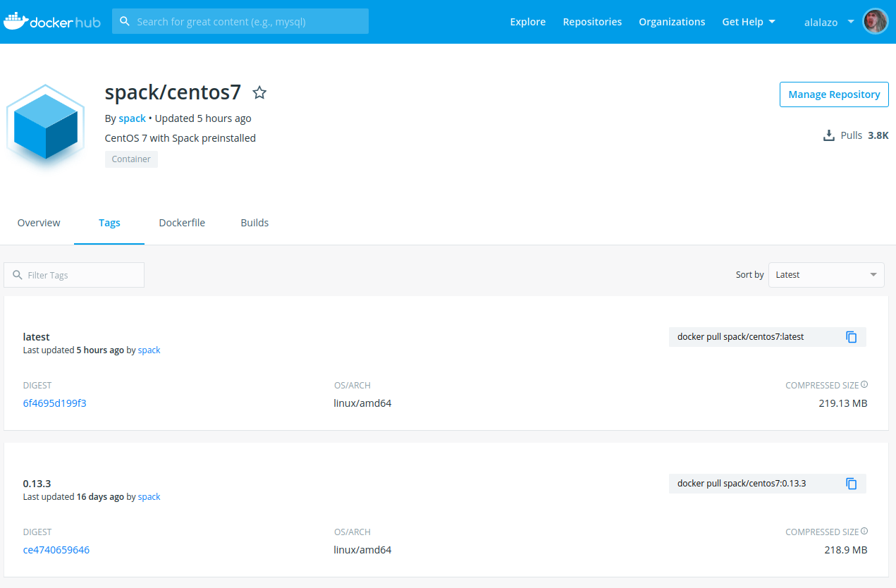The width and height of the screenshot is (896, 588).
Task: Click the latest tag name
Action: [37, 337]
